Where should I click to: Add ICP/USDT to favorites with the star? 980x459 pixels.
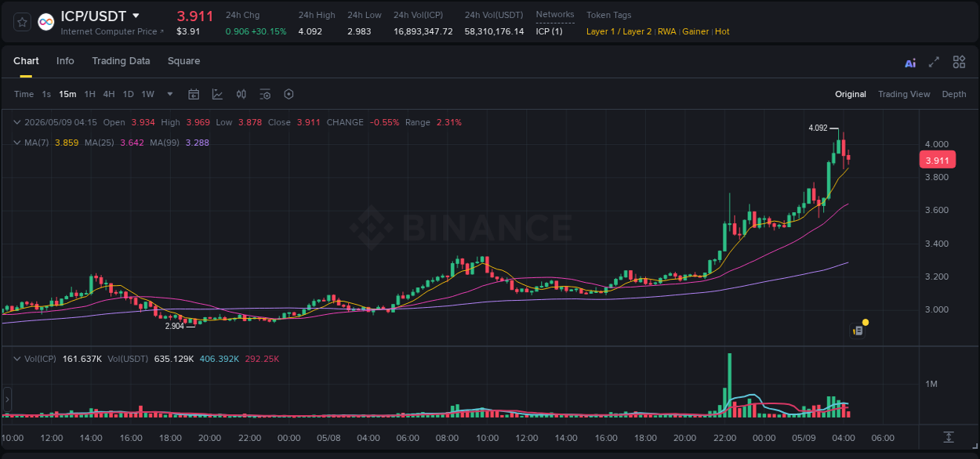23,22
